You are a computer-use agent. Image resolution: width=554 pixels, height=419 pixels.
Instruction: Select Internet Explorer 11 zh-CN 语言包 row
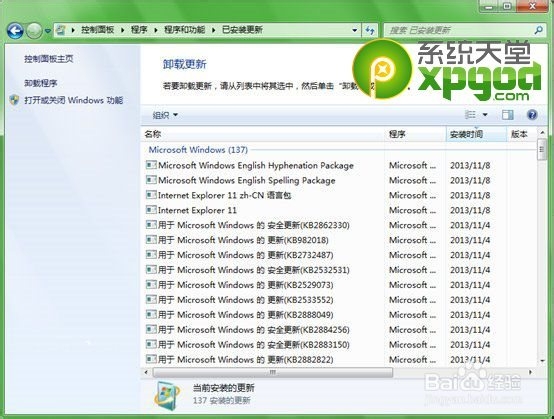click(x=338, y=195)
